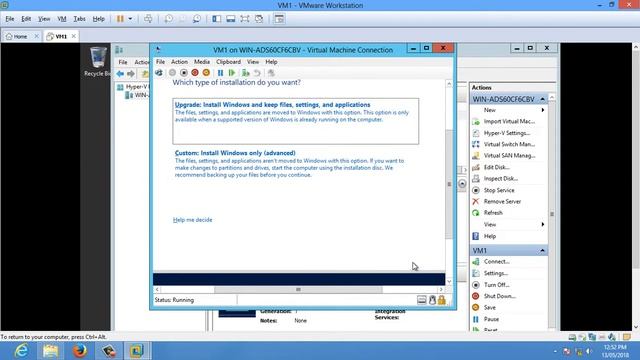
Task: Open VMware File menu
Action: pos(10,19)
